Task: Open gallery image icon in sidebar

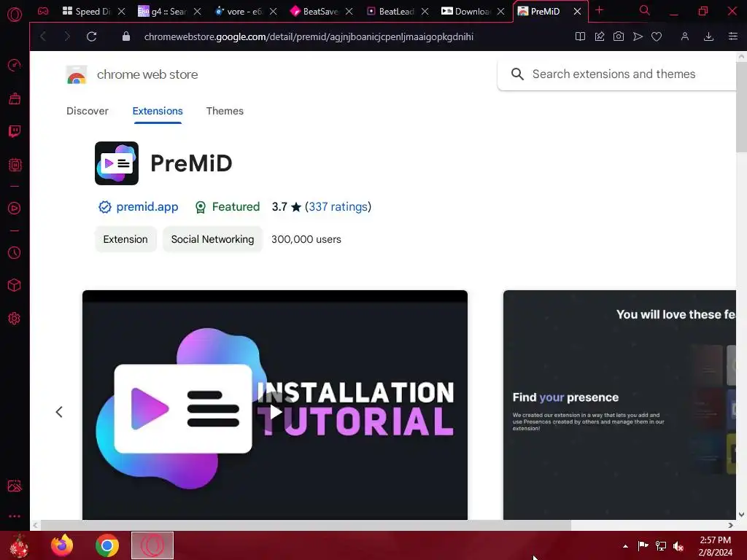Action: point(15,486)
